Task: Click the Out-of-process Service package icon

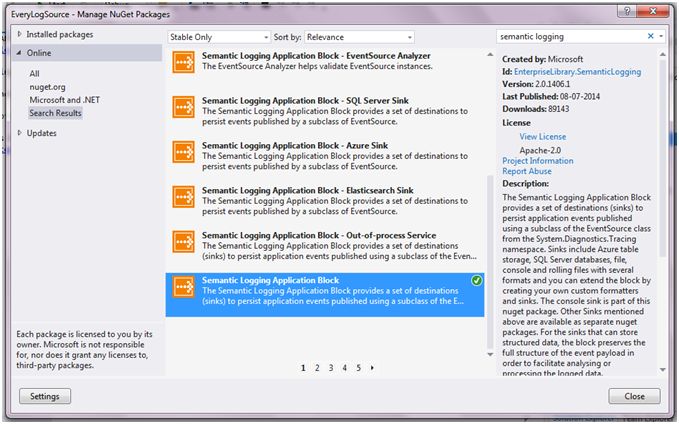Action: click(x=184, y=242)
